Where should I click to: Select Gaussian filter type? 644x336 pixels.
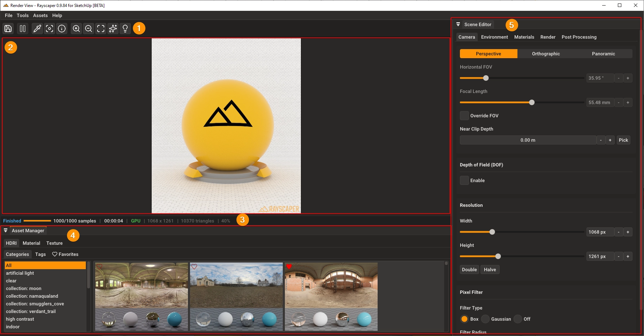click(485, 319)
